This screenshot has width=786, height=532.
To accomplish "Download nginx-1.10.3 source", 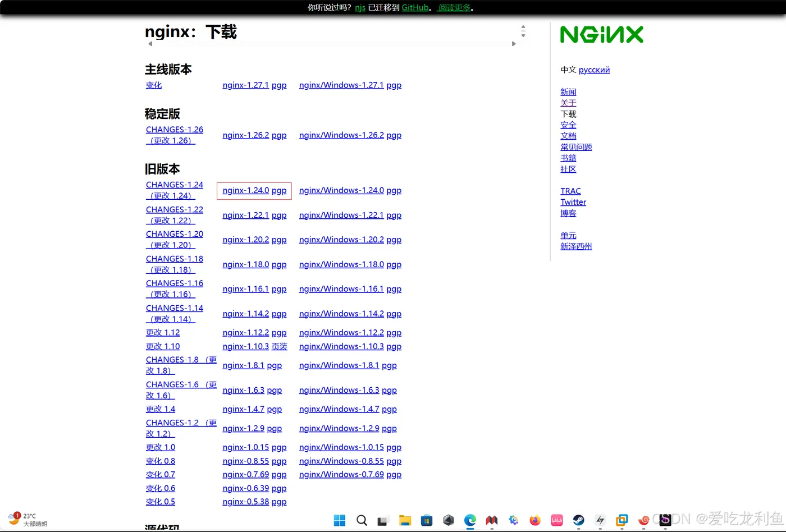I will click(246, 346).
